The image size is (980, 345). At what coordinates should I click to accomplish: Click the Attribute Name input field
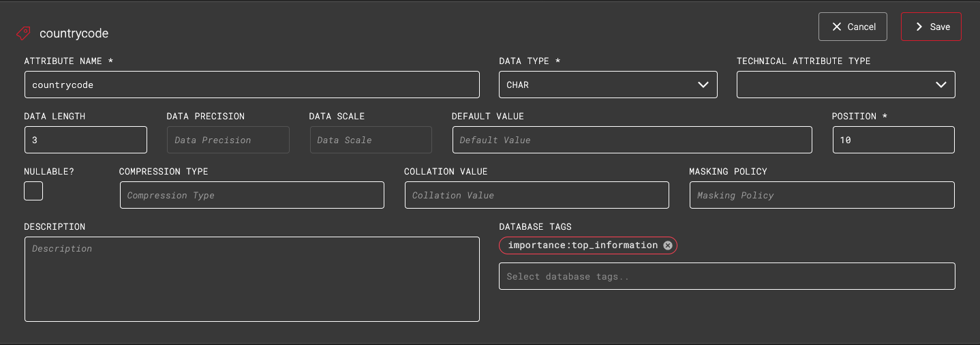[251, 85]
